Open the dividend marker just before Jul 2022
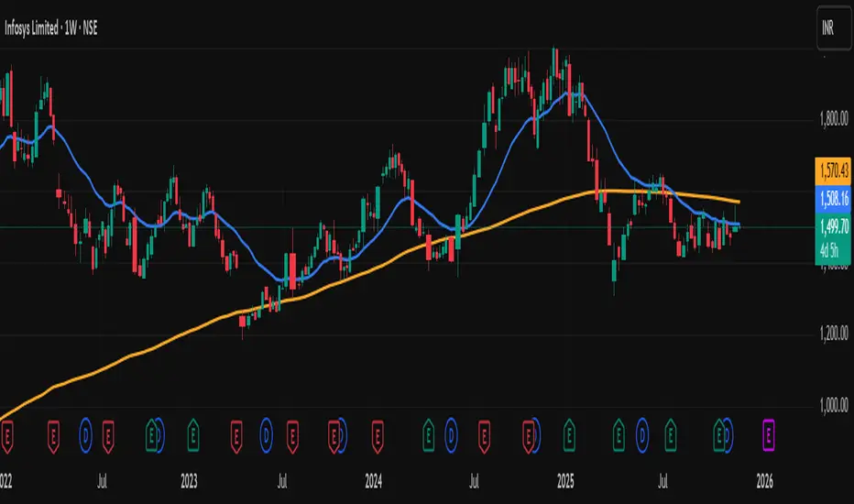 click(88, 429)
